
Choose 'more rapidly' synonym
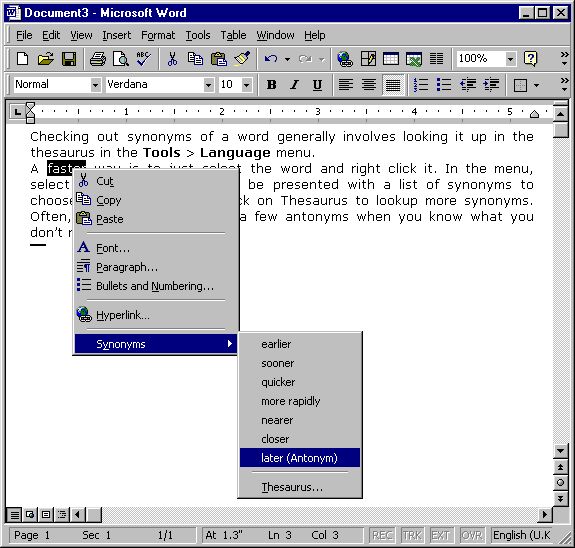point(300,401)
